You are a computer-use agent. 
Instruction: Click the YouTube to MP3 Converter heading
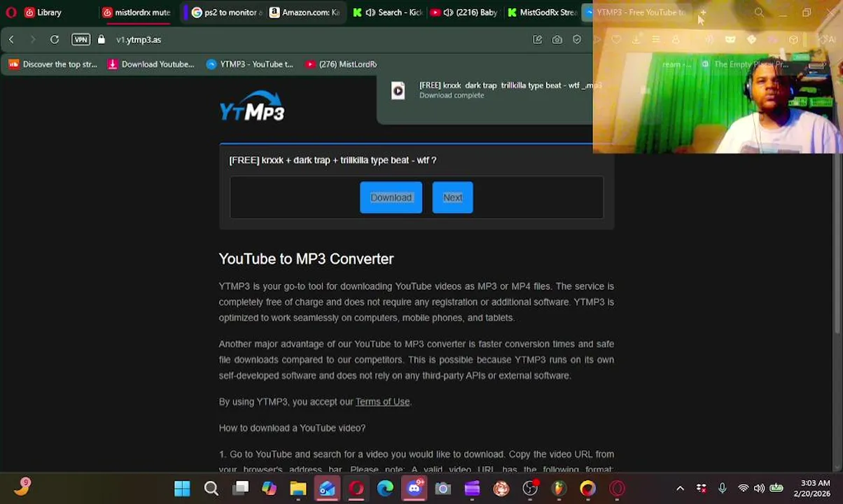tap(306, 259)
